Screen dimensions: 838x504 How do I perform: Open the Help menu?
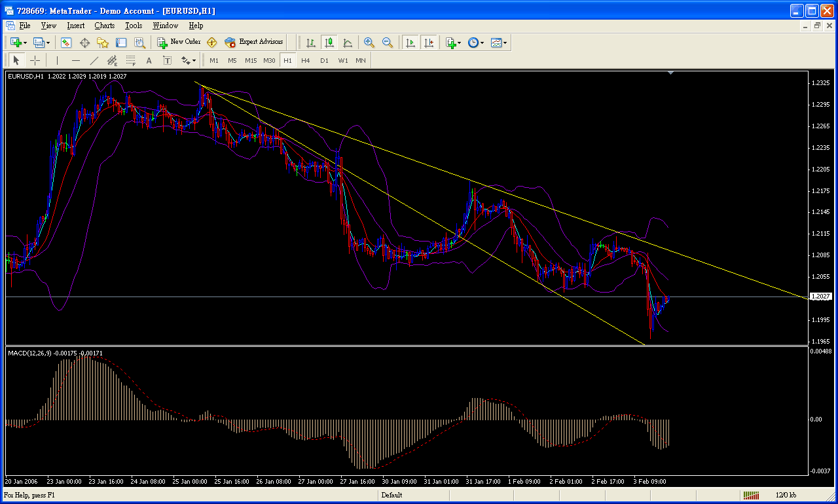196,26
